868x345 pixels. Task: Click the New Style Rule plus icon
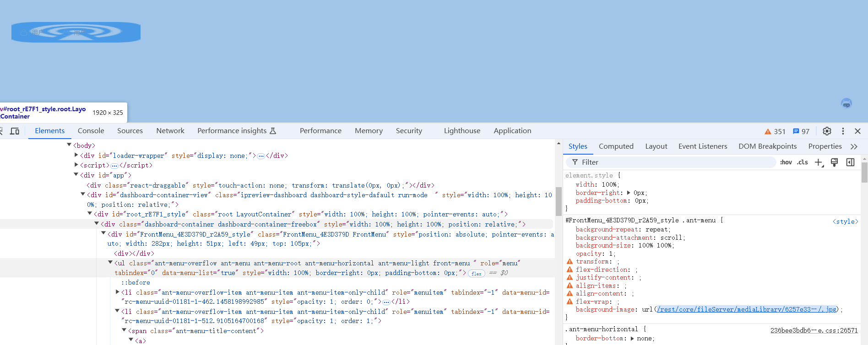(x=819, y=162)
